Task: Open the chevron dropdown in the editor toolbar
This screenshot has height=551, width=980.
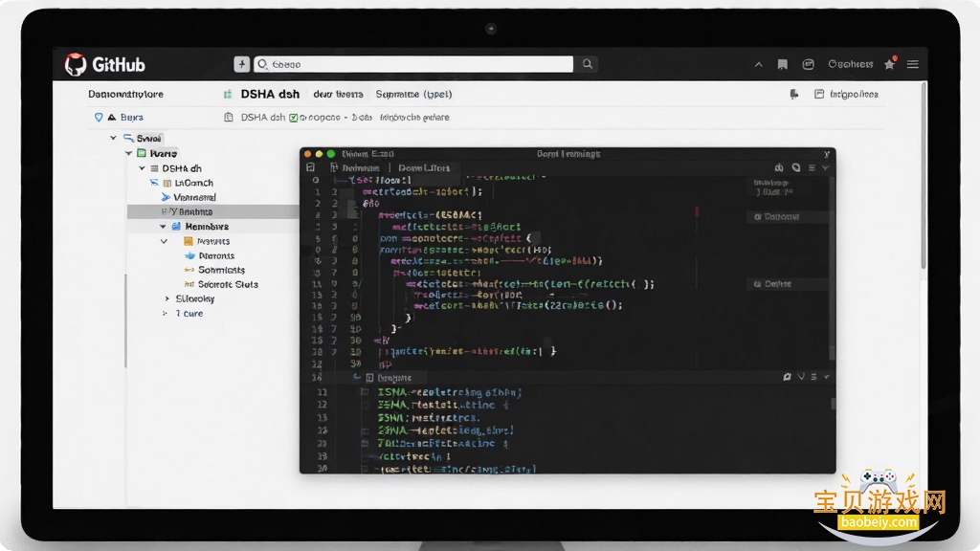Action: point(826,167)
